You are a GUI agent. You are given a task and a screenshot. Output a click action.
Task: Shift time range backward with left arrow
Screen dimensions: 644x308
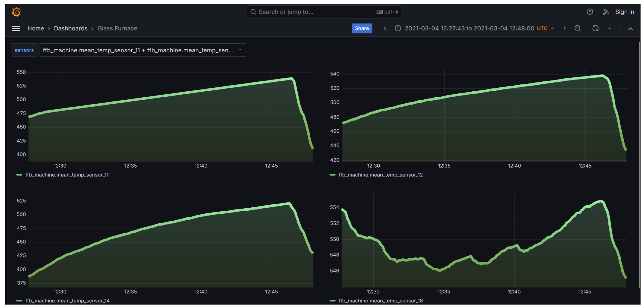(385, 28)
